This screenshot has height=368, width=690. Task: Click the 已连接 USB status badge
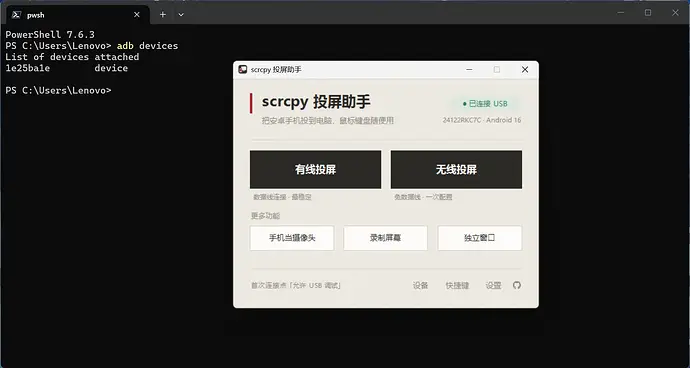485,104
